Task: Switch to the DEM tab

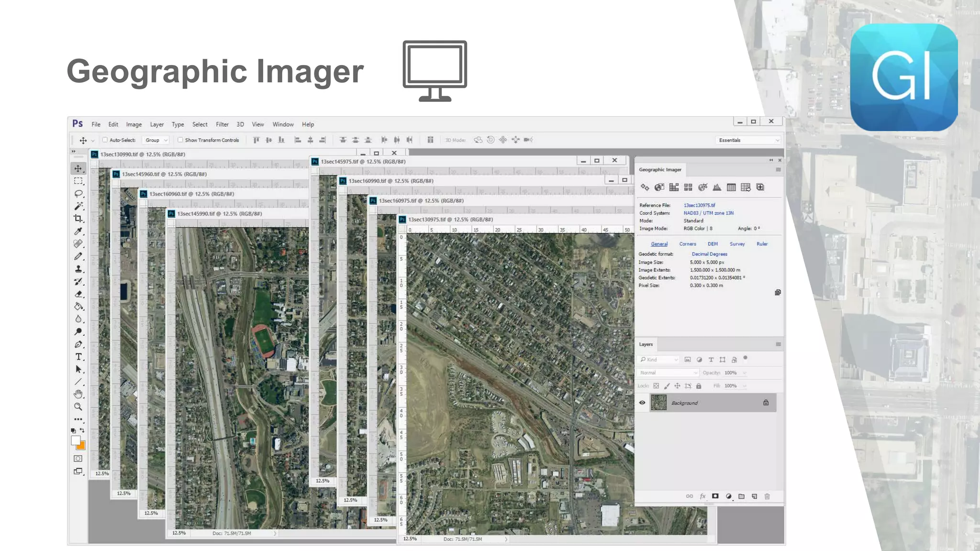Action: coord(713,244)
